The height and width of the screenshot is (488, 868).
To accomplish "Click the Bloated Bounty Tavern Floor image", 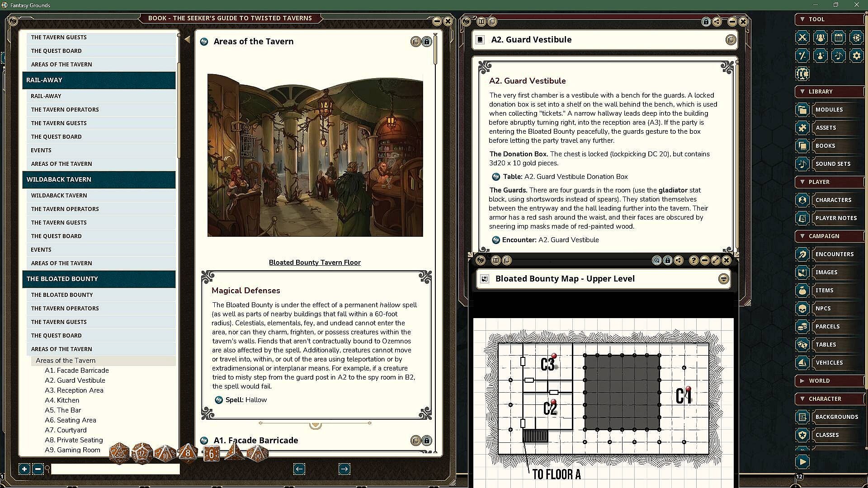I will point(315,155).
